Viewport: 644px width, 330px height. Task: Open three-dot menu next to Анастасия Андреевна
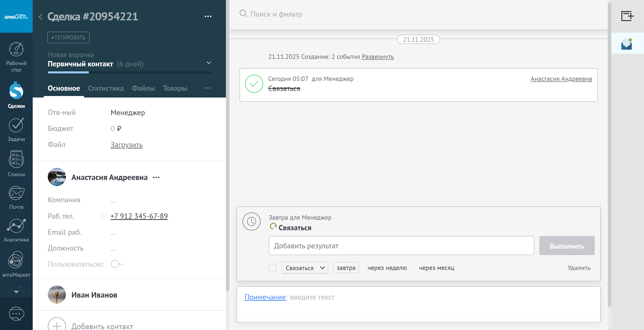pos(156,177)
